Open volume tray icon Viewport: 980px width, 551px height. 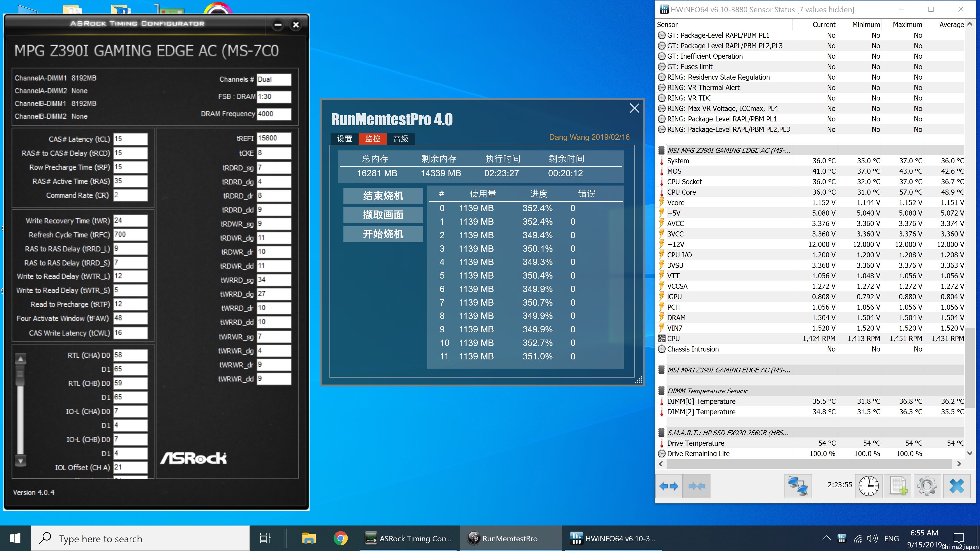point(872,539)
